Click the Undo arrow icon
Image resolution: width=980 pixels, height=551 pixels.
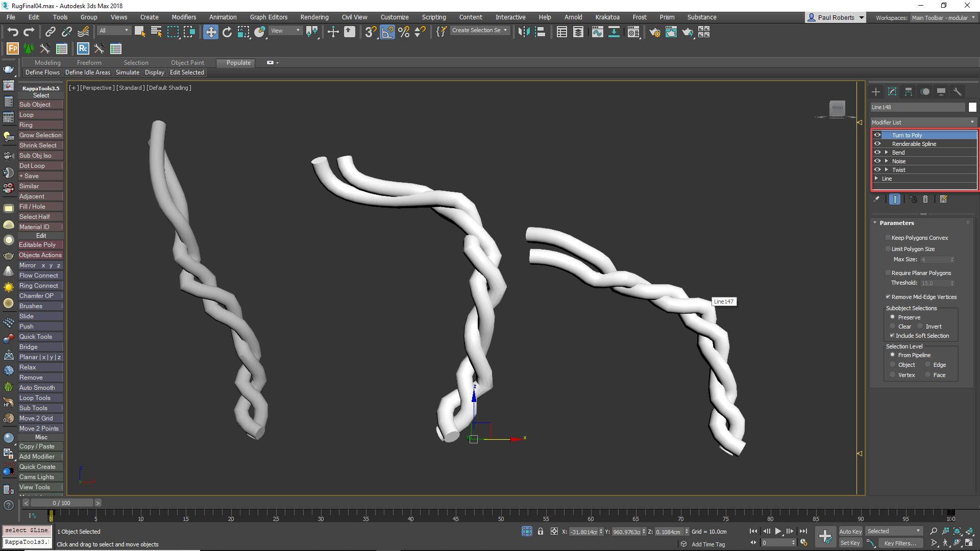coord(12,32)
